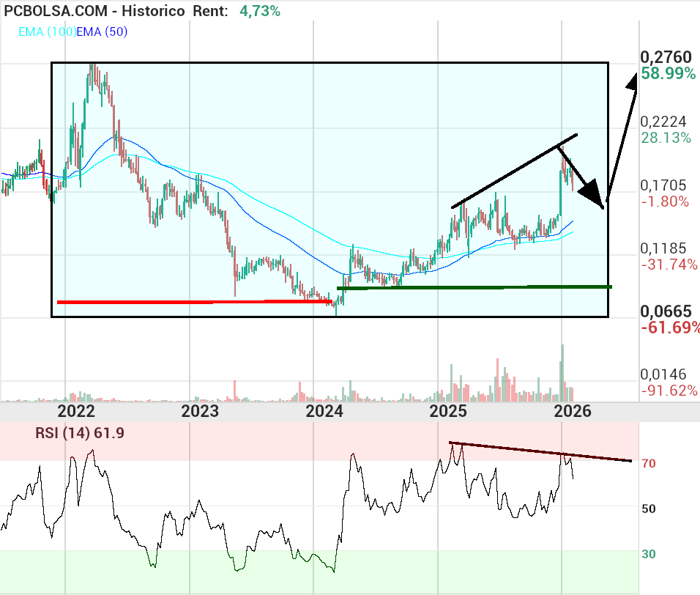This screenshot has width=700, height=595.
Task: Select the EMA (100) legend label
Action: (45, 32)
